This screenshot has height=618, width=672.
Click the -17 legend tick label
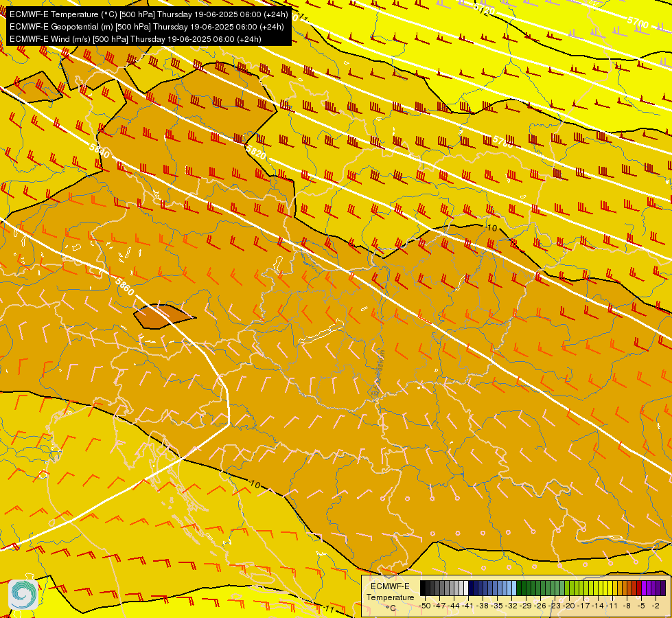(x=584, y=606)
